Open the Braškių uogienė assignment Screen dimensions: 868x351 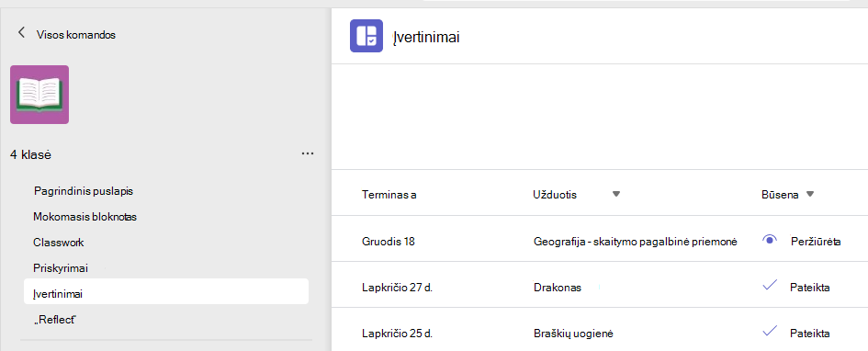click(x=573, y=334)
